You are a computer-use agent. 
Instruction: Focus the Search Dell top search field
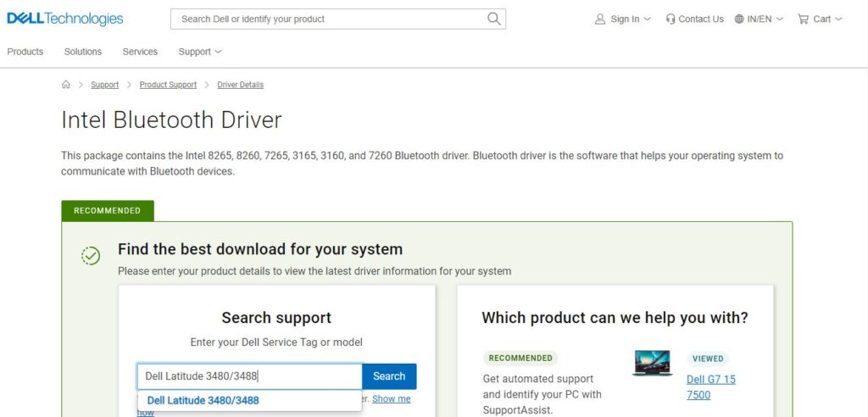click(x=337, y=19)
